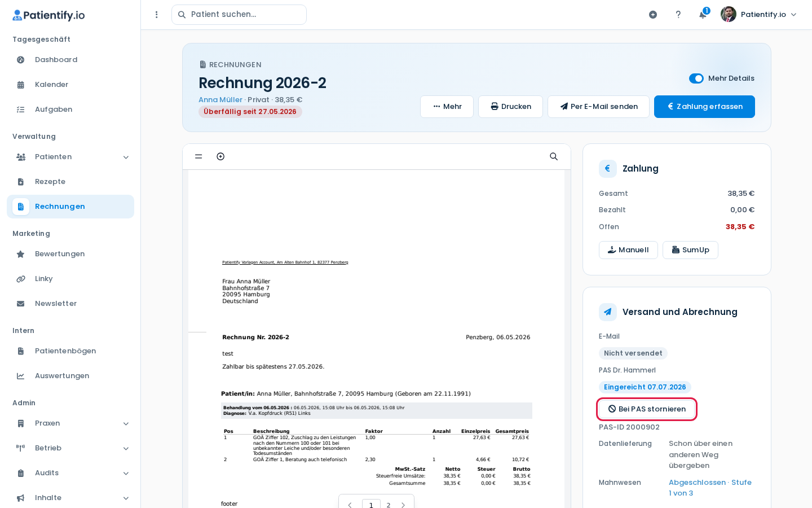This screenshot has height=508, width=812.
Task: Open the Patientify.io account dropdown
Action: 759,15
